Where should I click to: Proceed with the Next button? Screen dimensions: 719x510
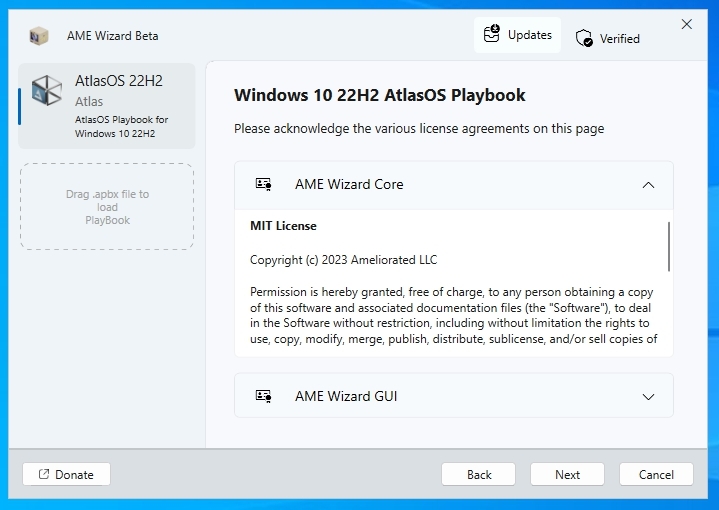point(567,474)
